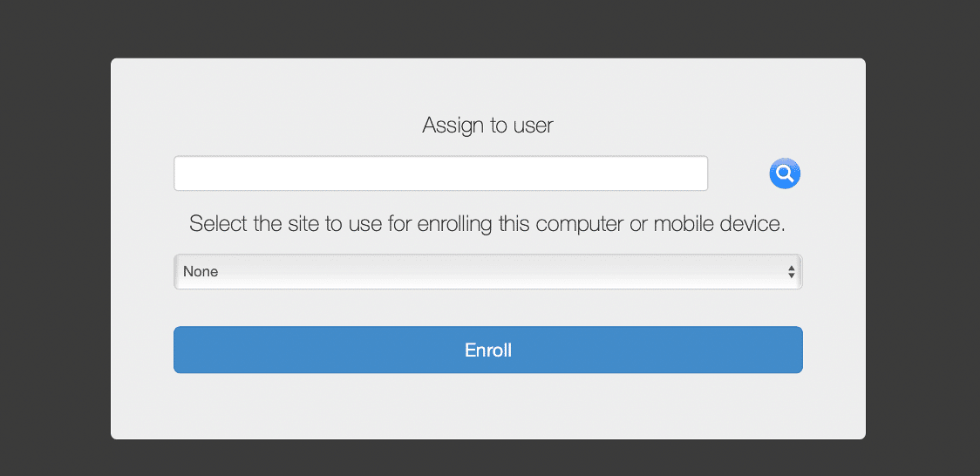Screen dimensions: 980x476
Task: Click the white Enroll text label
Action: click(488, 350)
